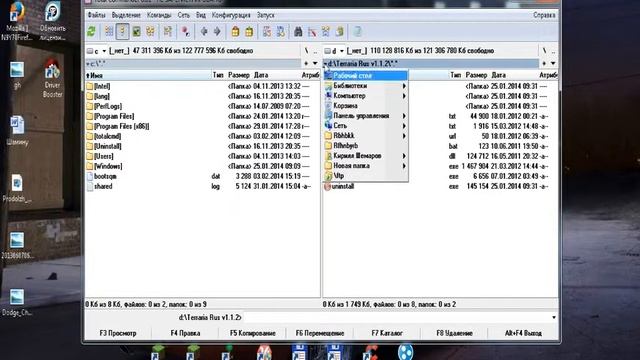
Task: Open right panel favorites asterisk button
Action: (x=544, y=64)
